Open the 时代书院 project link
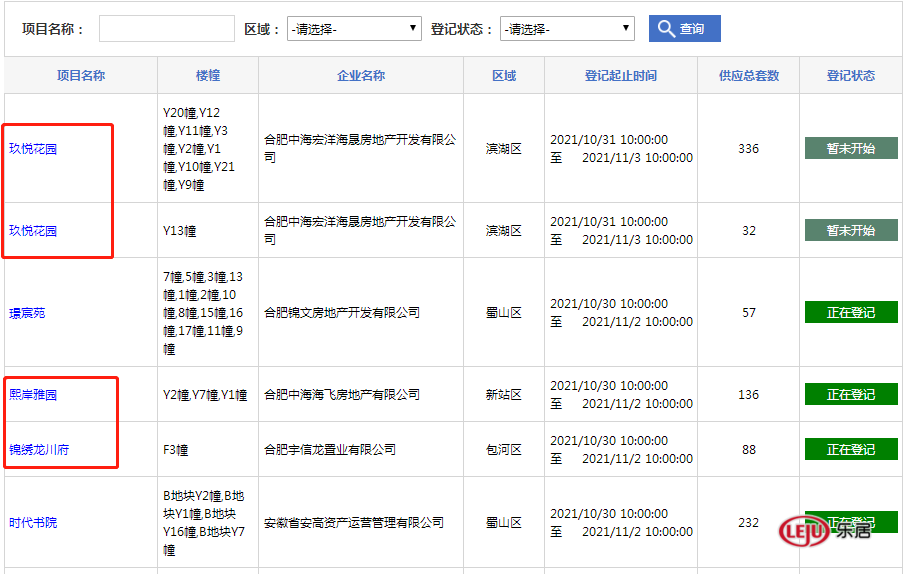This screenshot has width=911, height=574. [x=33, y=523]
